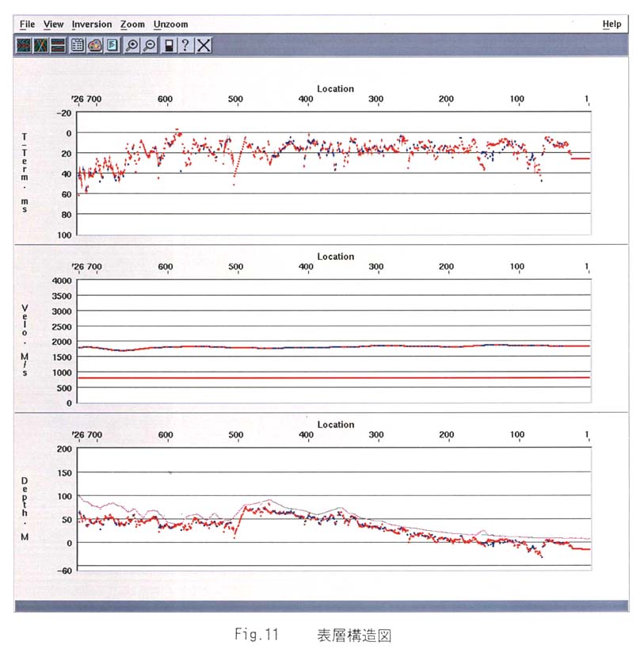Click the stacked horizontal panels toolbar icon
644x649 pixels.
pos(58,45)
